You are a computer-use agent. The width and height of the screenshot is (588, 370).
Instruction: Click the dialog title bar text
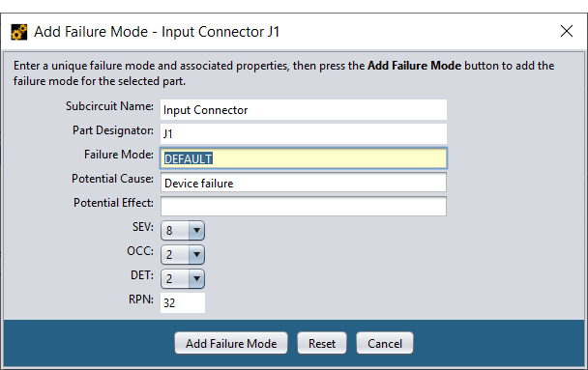pyautogui.click(x=157, y=32)
